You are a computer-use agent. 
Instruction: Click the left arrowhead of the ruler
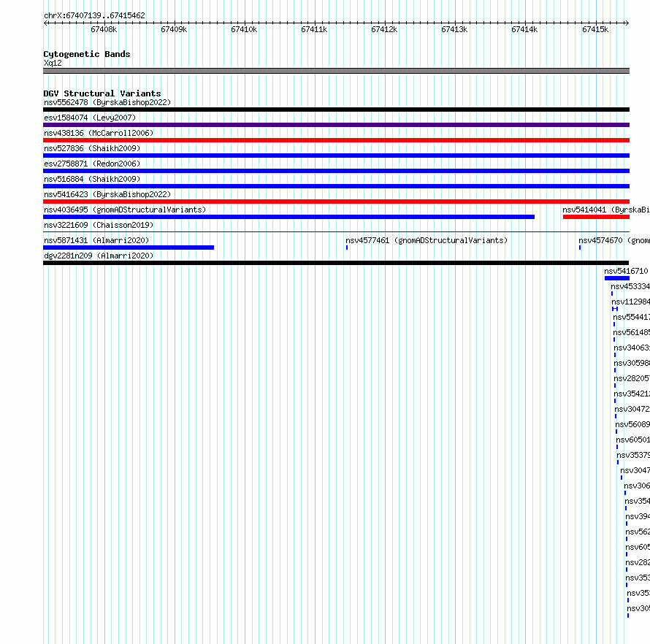point(45,23)
